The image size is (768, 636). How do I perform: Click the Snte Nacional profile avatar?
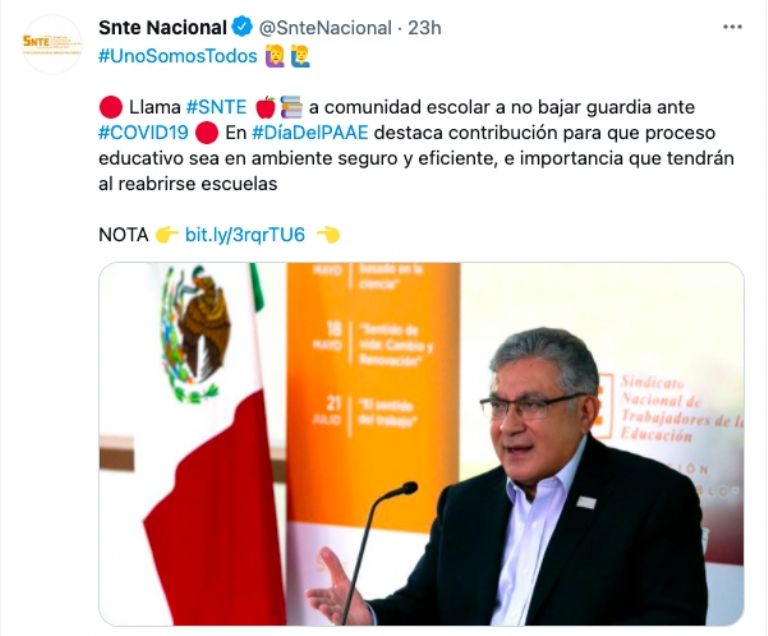coord(52,44)
